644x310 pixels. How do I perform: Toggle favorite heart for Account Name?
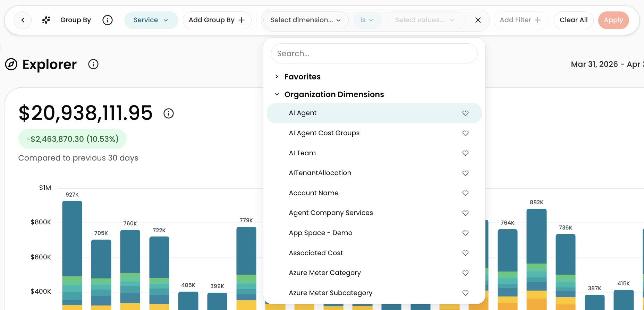[x=465, y=193]
